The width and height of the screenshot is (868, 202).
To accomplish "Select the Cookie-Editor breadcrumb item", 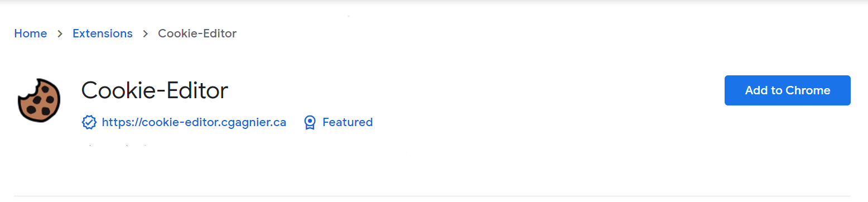I will (197, 33).
